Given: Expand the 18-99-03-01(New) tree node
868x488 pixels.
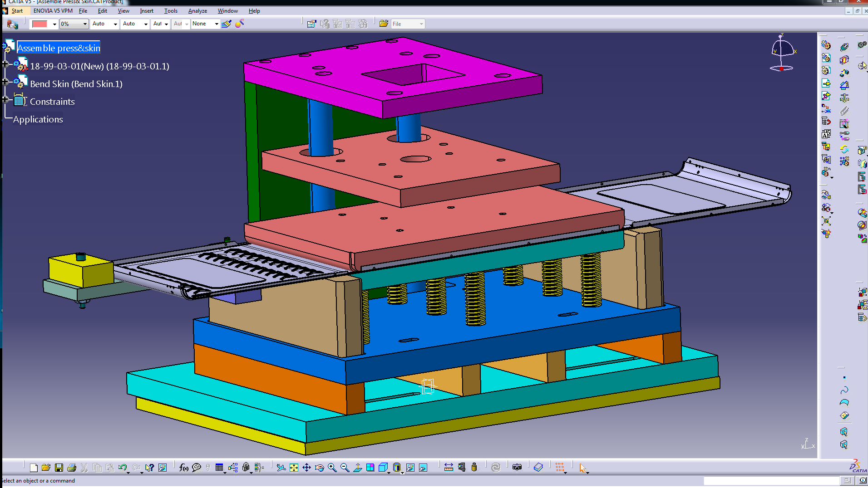Looking at the screenshot, I should point(5,64).
